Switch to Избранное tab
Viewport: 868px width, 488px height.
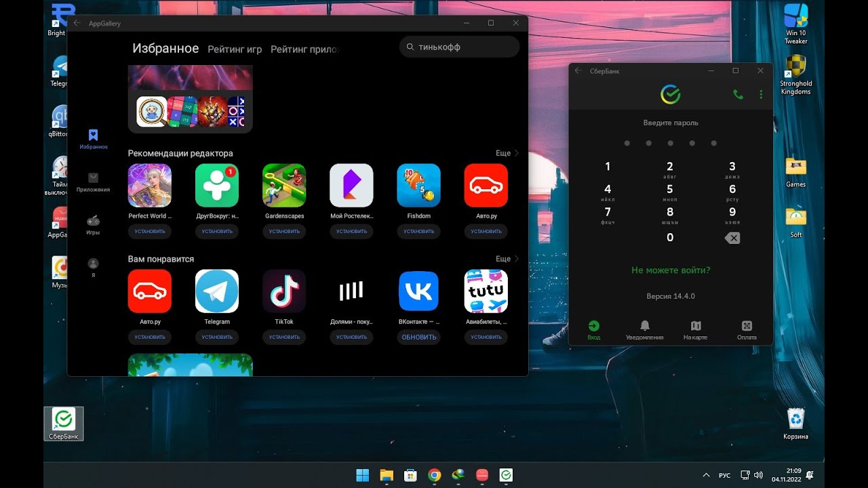tap(165, 49)
